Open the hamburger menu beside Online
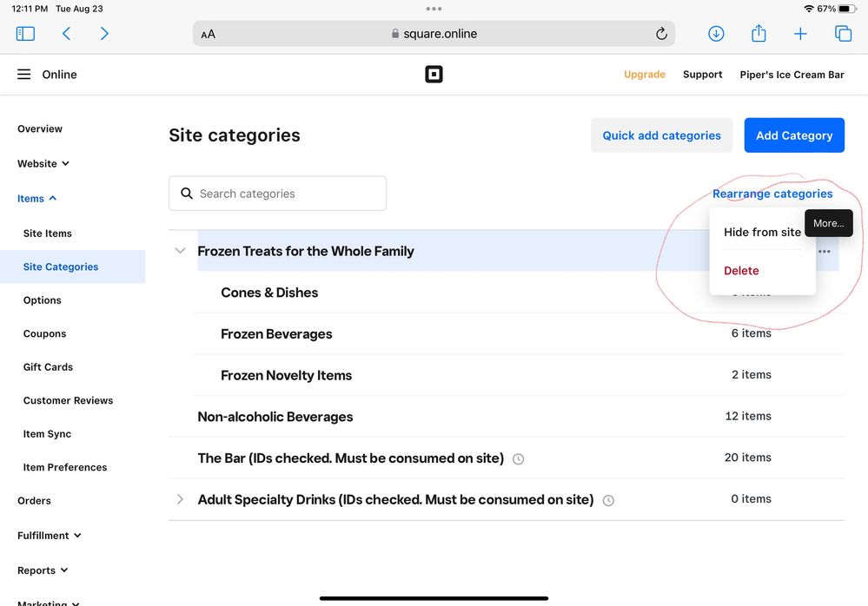 [24, 75]
